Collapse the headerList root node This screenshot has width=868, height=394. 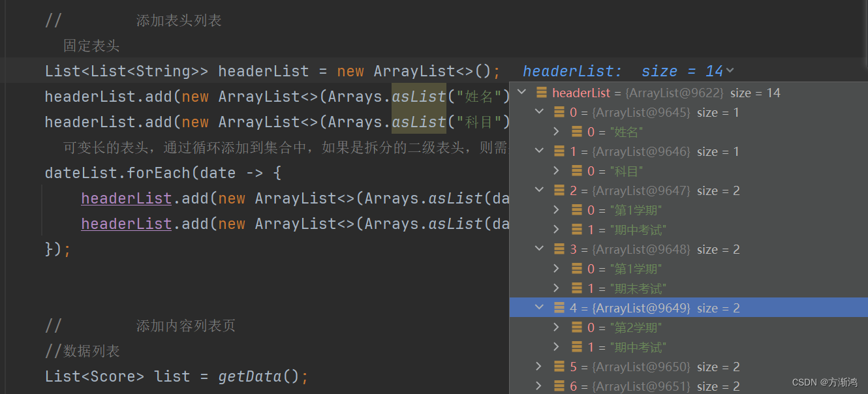pyautogui.click(x=521, y=93)
